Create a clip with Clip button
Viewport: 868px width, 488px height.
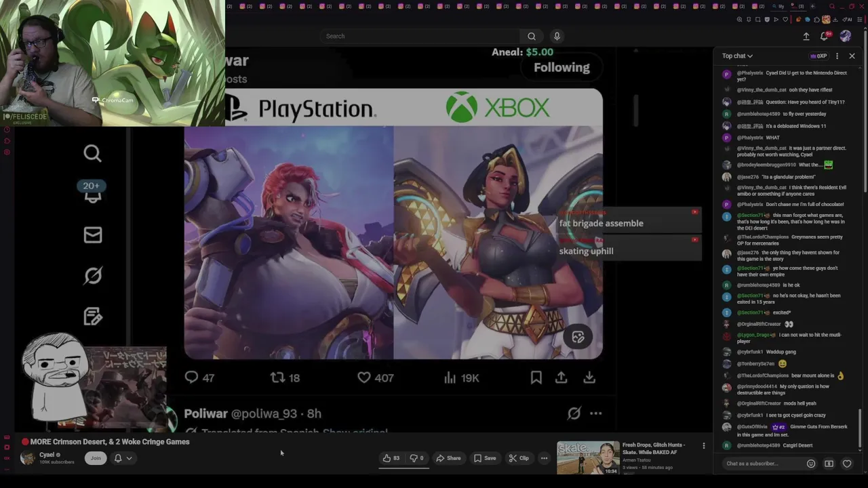tap(519, 458)
